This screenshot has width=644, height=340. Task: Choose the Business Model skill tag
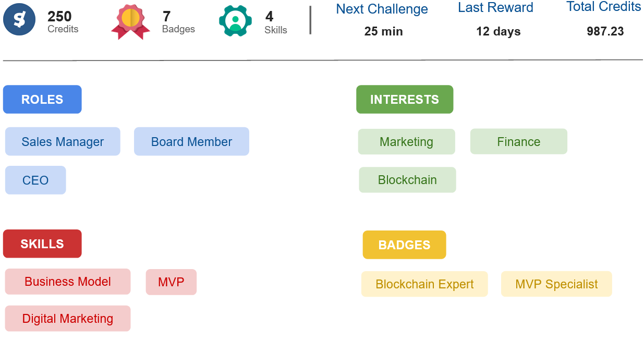pyautogui.click(x=68, y=282)
